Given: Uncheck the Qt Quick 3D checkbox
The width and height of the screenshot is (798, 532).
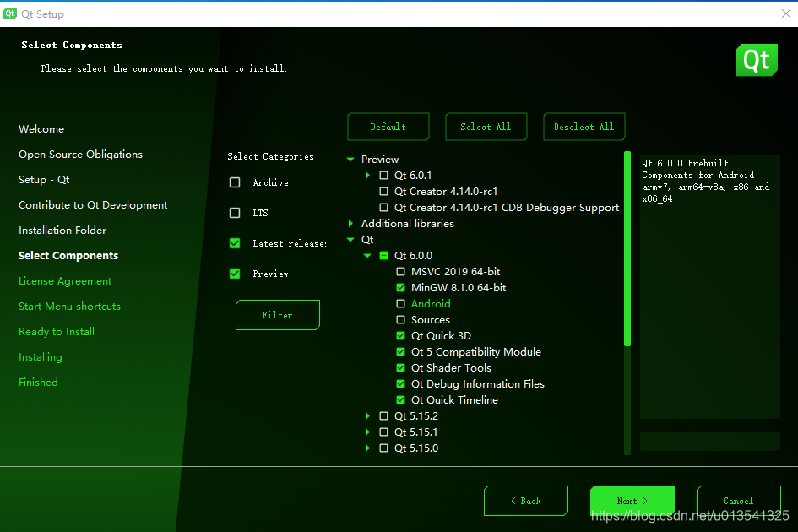Looking at the screenshot, I should point(400,335).
